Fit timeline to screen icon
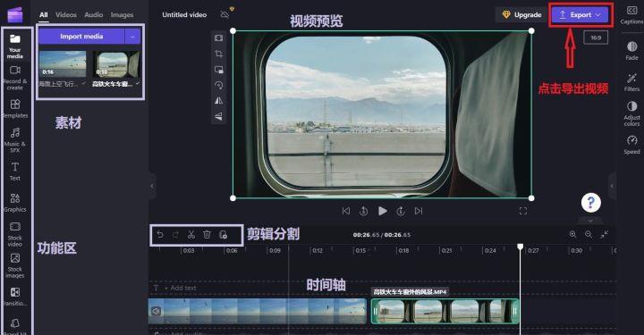This screenshot has height=335, width=644. tap(604, 235)
